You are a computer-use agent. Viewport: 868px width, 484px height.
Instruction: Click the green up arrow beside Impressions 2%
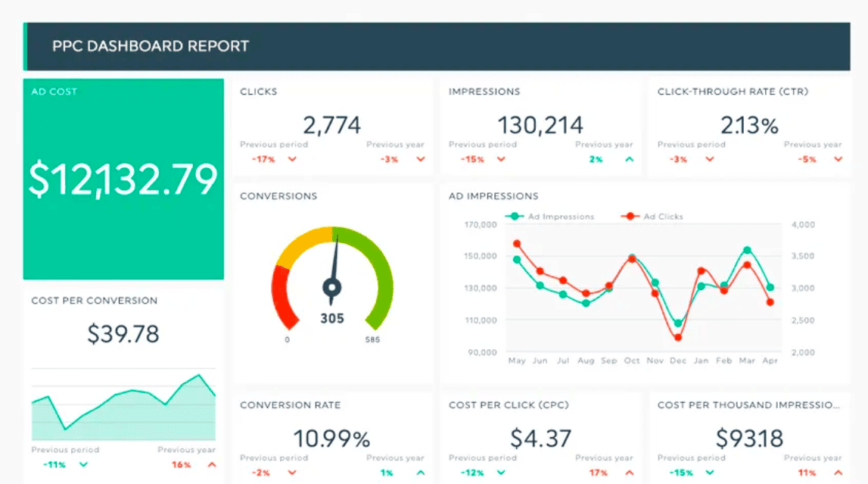tap(629, 159)
